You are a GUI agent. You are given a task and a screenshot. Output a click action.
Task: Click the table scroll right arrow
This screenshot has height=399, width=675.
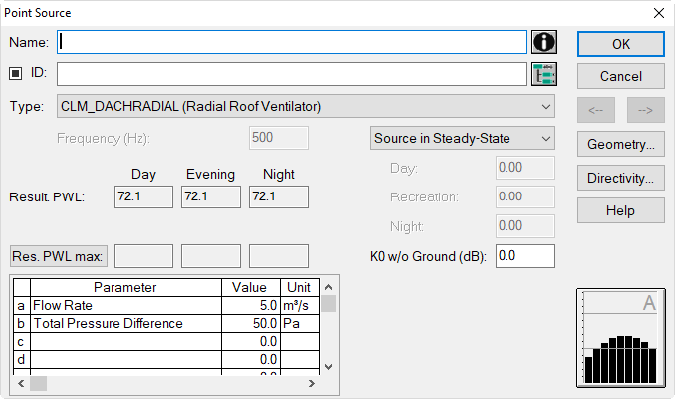312,383
